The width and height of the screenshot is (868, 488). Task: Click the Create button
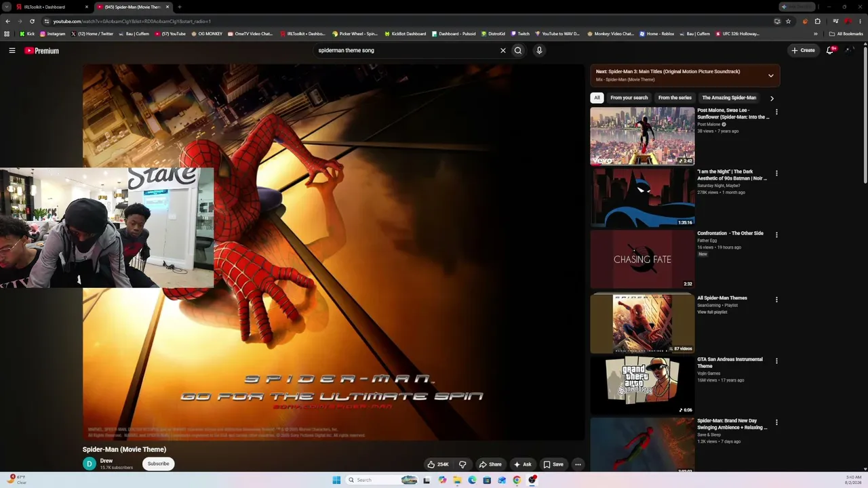(x=803, y=50)
